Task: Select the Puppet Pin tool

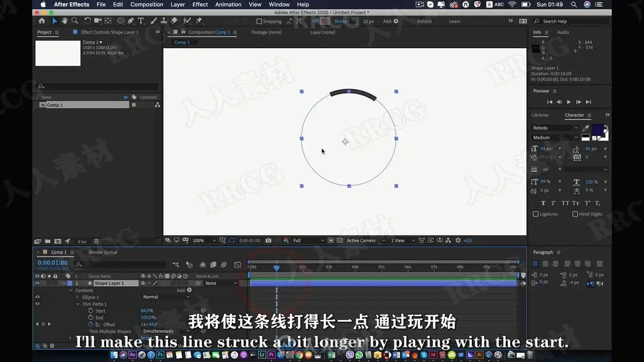Action: point(199,21)
